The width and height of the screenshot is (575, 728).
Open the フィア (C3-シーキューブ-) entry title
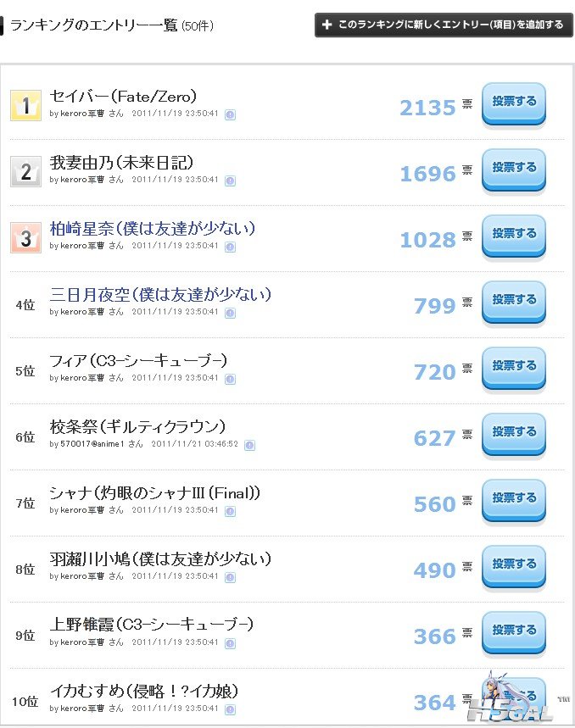click(138, 360)
